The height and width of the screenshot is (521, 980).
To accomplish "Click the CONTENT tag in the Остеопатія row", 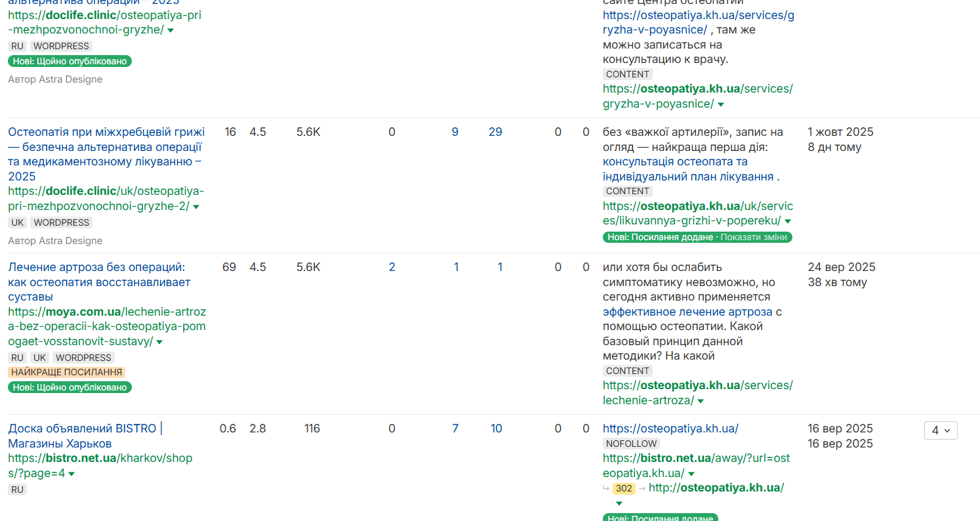I will pyautogui.click(x=628, y=191).
